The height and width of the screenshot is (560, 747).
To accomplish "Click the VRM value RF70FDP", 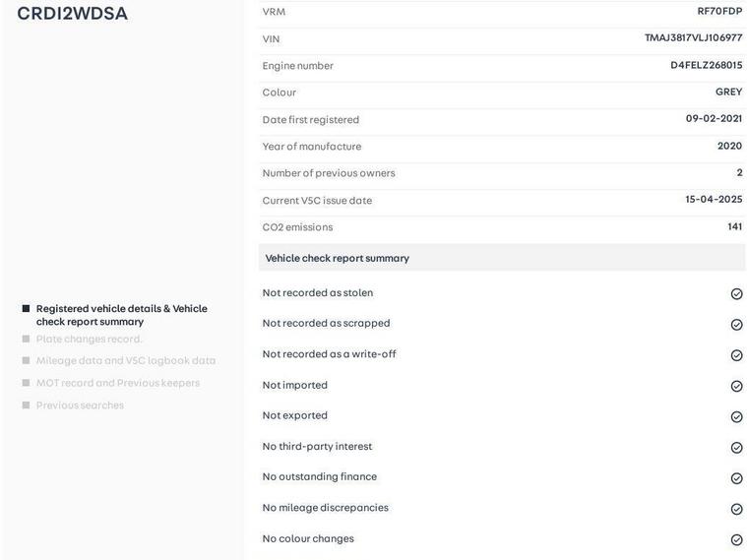I will (x=719, y=11).
